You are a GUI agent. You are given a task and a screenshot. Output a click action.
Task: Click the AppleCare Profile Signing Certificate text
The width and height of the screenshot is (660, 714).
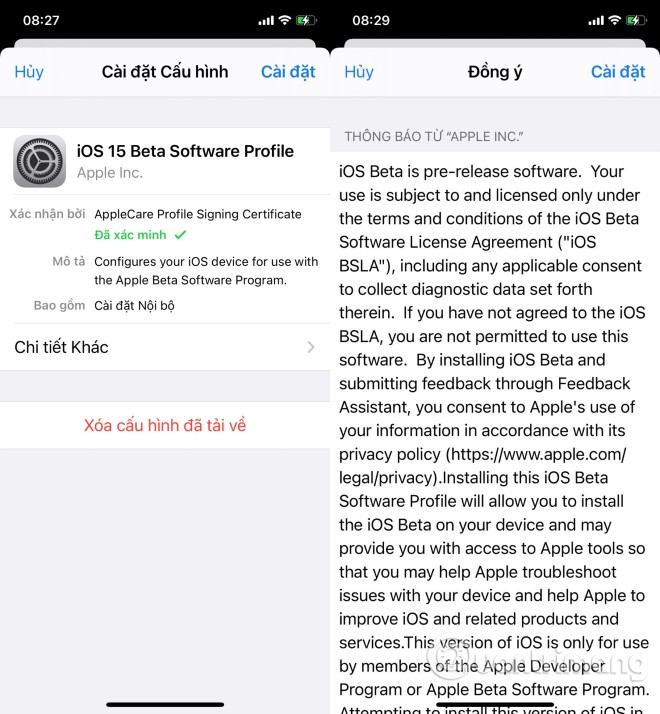(198, 214)
